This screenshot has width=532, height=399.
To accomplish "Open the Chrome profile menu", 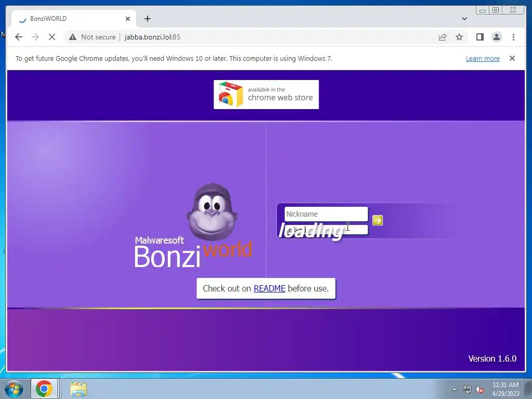I will 496,37.
